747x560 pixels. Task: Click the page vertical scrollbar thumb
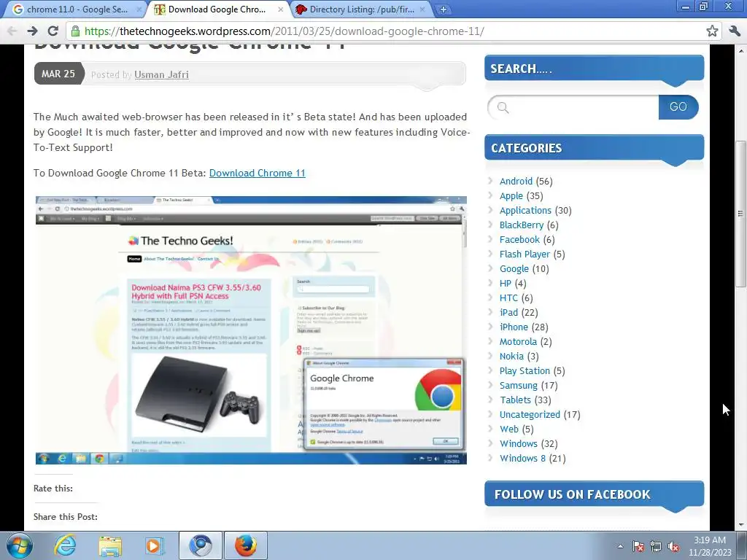pos(741,214)
